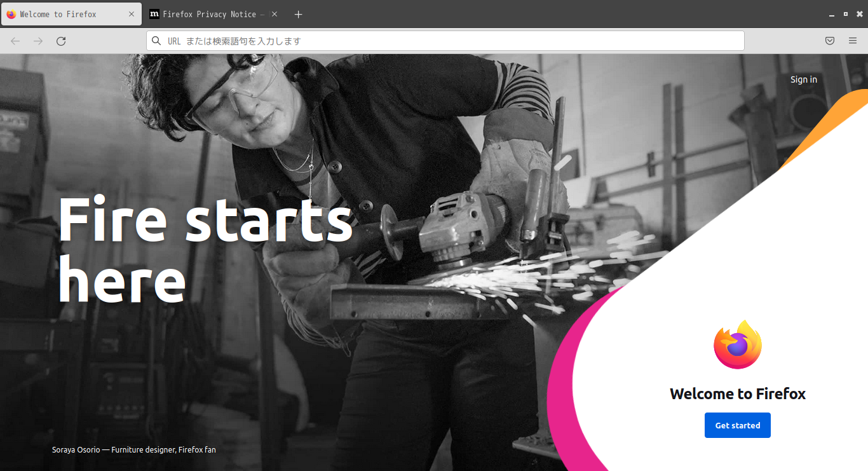The height and width of the screenshot is (471, 868).
Task: Click the Firefox logo above Welcome text
Action: point(738,345)
